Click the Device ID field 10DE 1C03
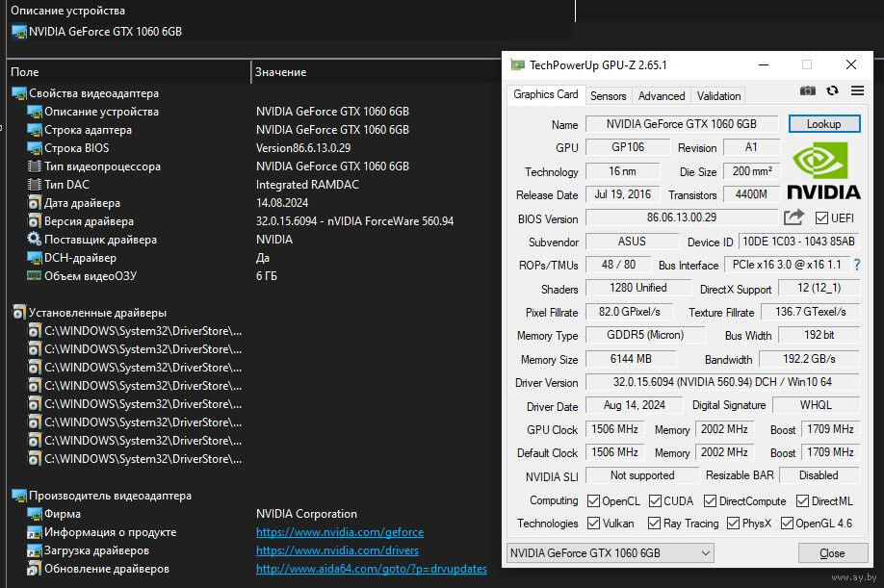Screen dimensions: 884x588 [x=798, y=242]
